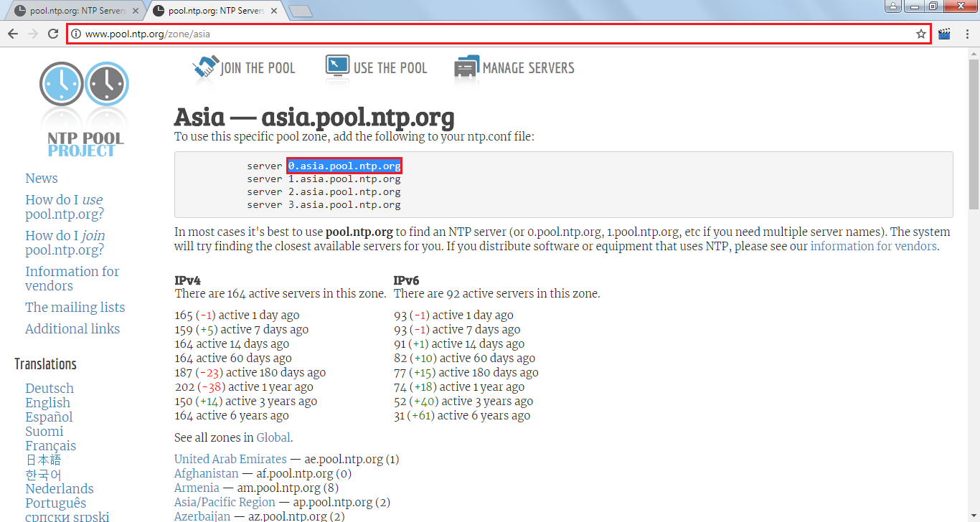The width and height of the screenshot is (980, 522).
Task: Click the Join the Pool handshake icon
Action: click(x=205, y=67)
